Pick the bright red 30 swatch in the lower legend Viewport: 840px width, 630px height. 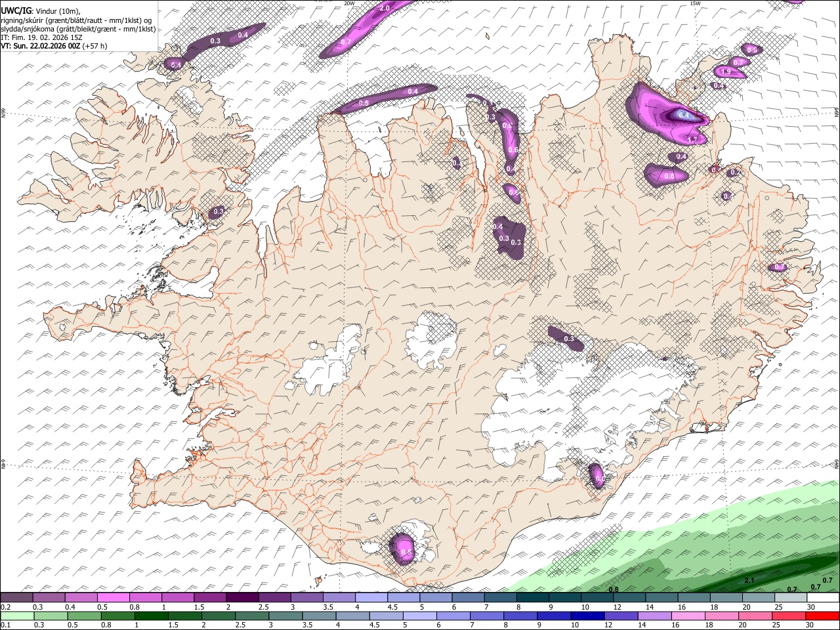(822, 616)
